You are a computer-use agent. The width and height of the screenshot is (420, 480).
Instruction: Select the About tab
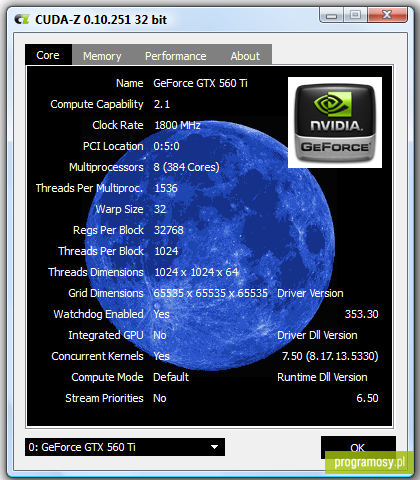pyautogui.click(x=245, y=56)
